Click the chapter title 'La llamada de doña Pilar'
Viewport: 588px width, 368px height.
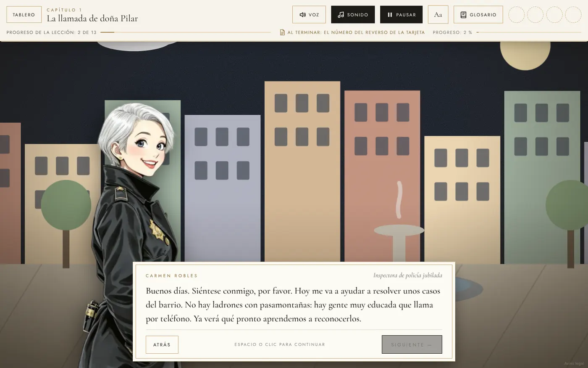(92, 19)
